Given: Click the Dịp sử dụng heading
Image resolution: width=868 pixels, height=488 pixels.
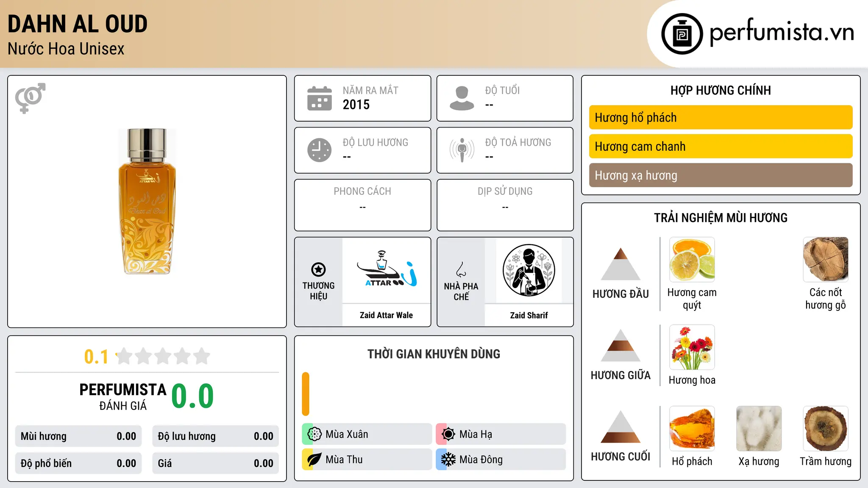Looking at the screenshot, I should (x=505, y=191).
